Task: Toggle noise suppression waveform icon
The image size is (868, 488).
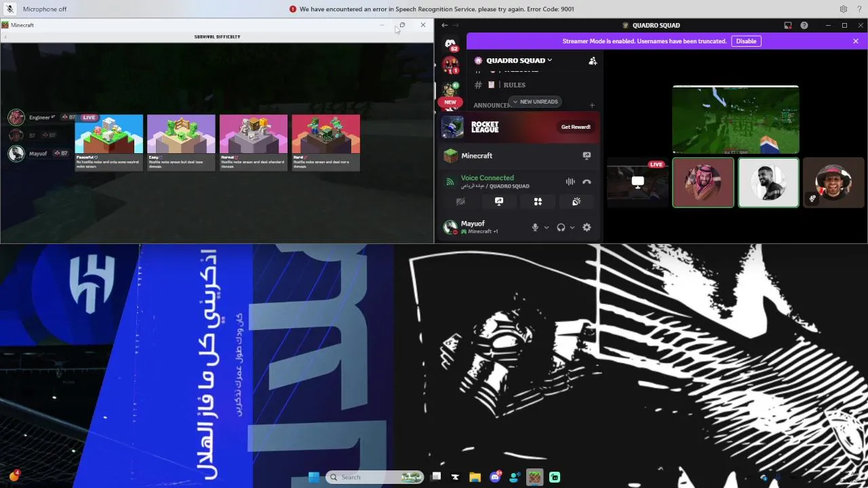Action: tap(570, 182)
